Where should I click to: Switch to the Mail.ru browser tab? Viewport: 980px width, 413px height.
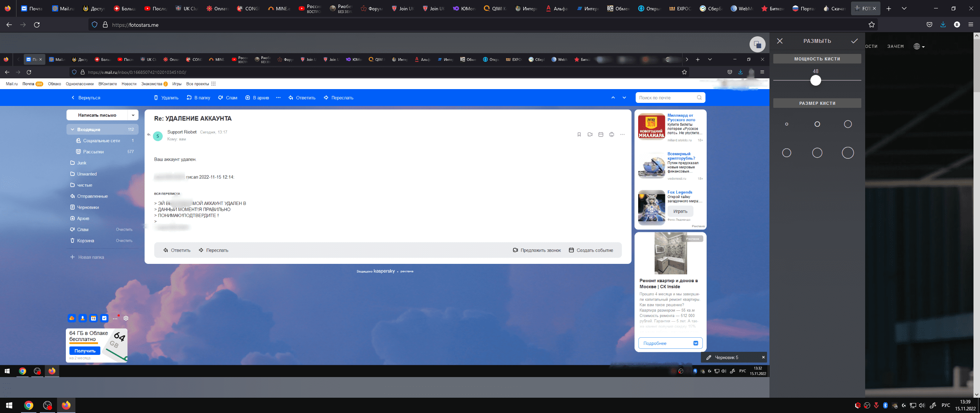63,8
